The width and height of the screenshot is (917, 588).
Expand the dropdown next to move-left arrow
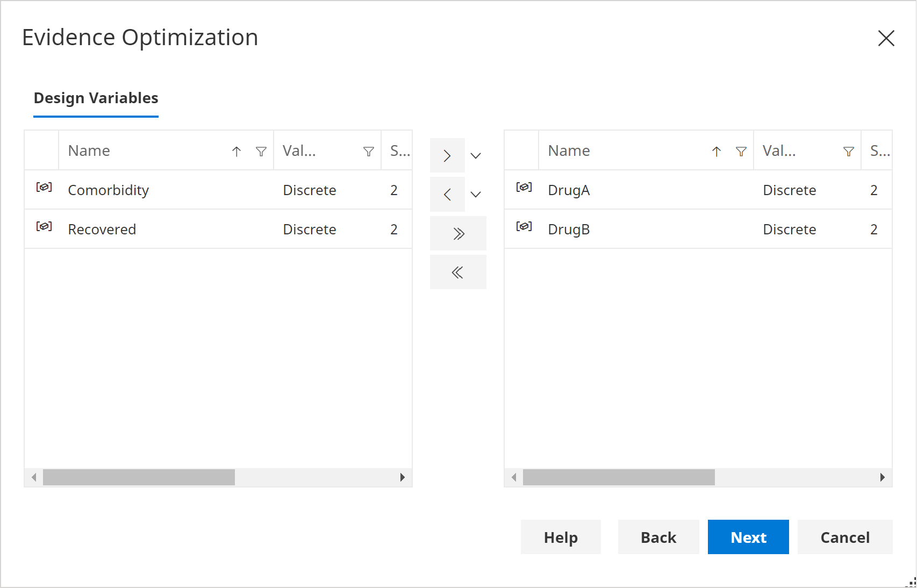click(x=476, y=194)
